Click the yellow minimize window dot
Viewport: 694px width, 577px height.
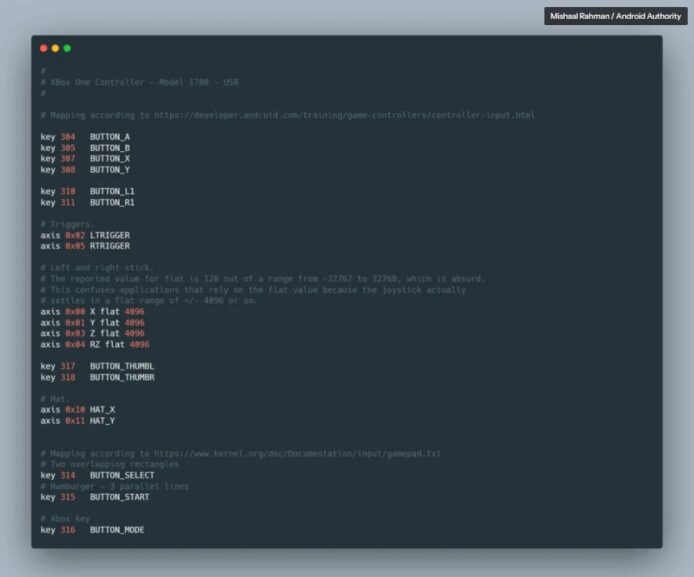(x=55, y=48)
